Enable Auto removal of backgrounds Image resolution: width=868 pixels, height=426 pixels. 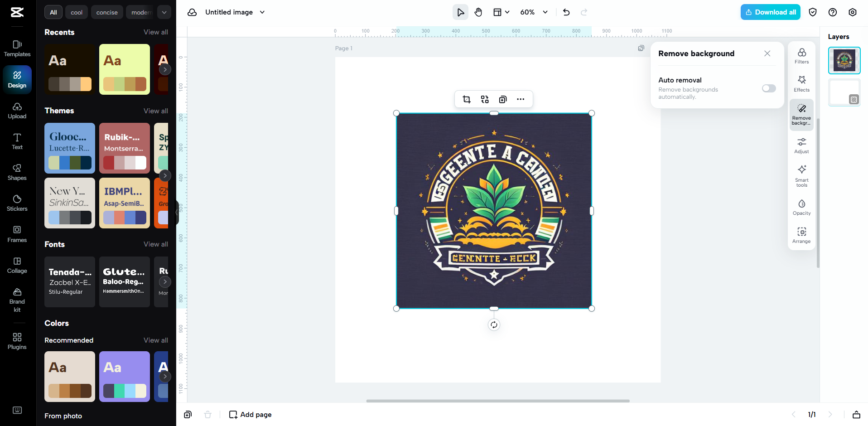click(769, 88)
